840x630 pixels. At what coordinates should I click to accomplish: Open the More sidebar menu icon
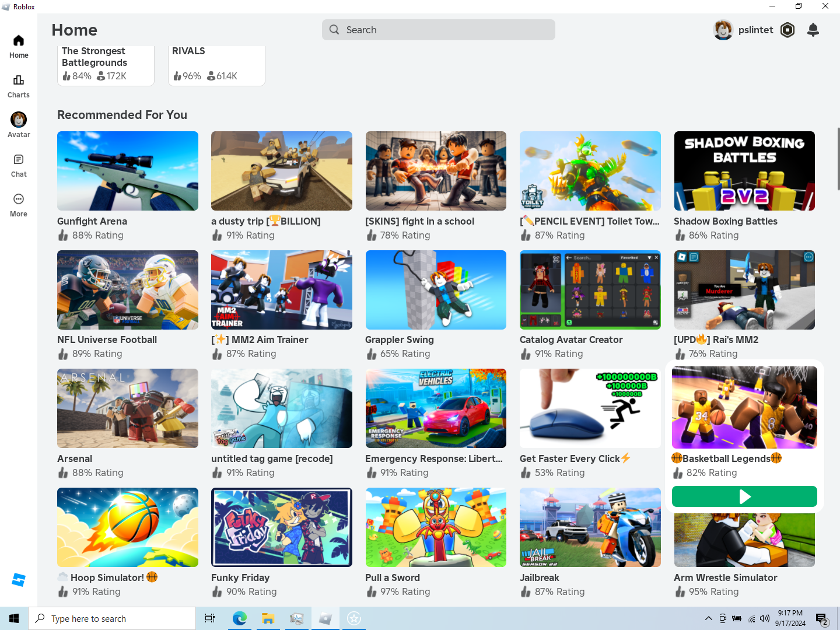[19, 199]
